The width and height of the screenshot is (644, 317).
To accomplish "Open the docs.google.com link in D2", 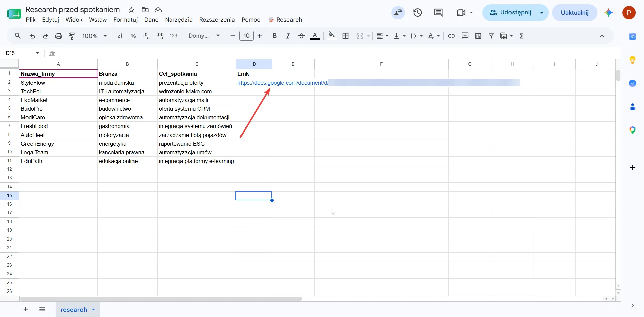I will click(283, 83).
